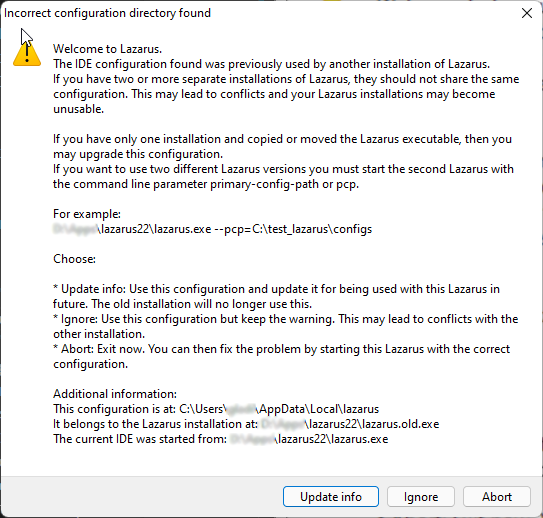The height and width of the screenshot is (518, 543).
Task: Click the Update info button
Action: point(331,497)
